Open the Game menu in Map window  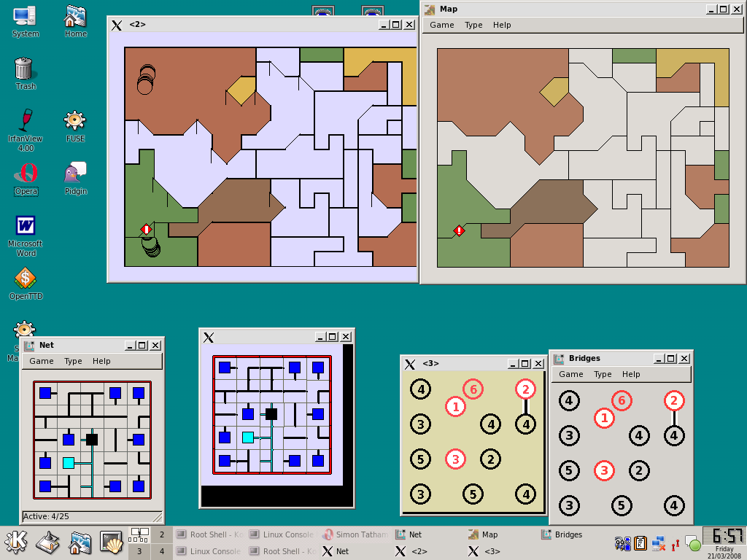coord(441,25)
